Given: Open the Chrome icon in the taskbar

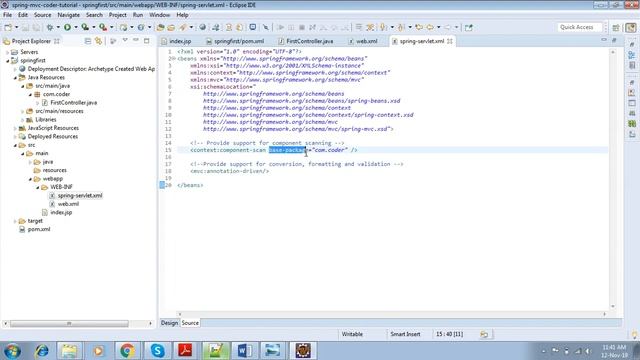Looking at the screenshot, I should click(x=127, y=351).
